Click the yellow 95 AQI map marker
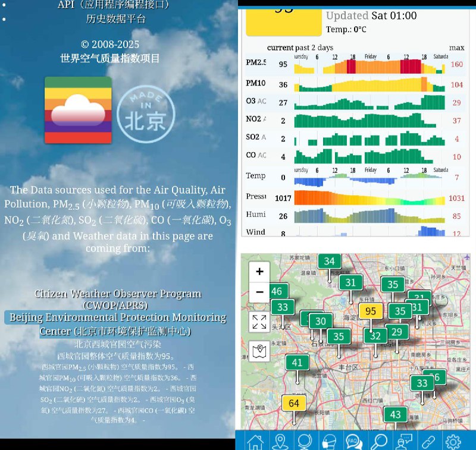Viewport: 476px width, 450px height. 371,310
